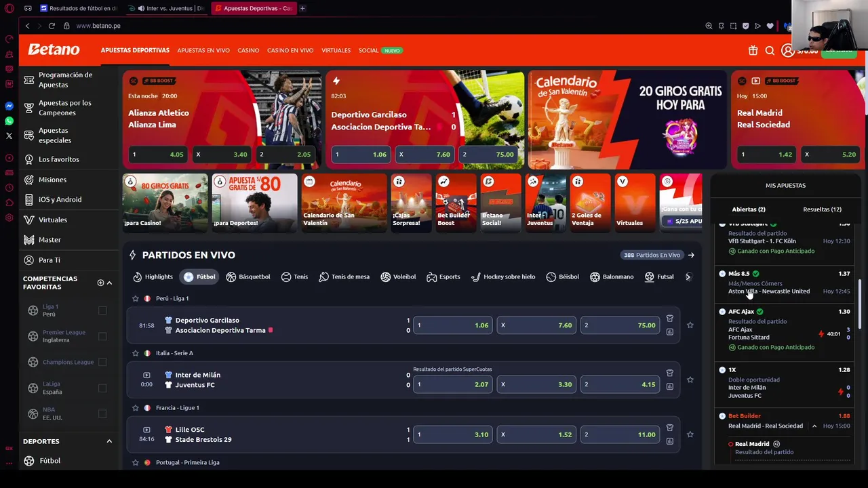Select draw odds 1.52 for Lille match
Viewport: 868px width, 488px height.
[x=536, y=434]
